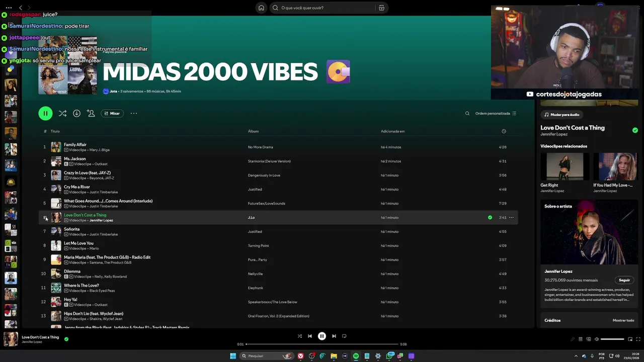Screen dimensions: 644x362
Task: Navigate back with the left arrow
Action: [21, 8]
